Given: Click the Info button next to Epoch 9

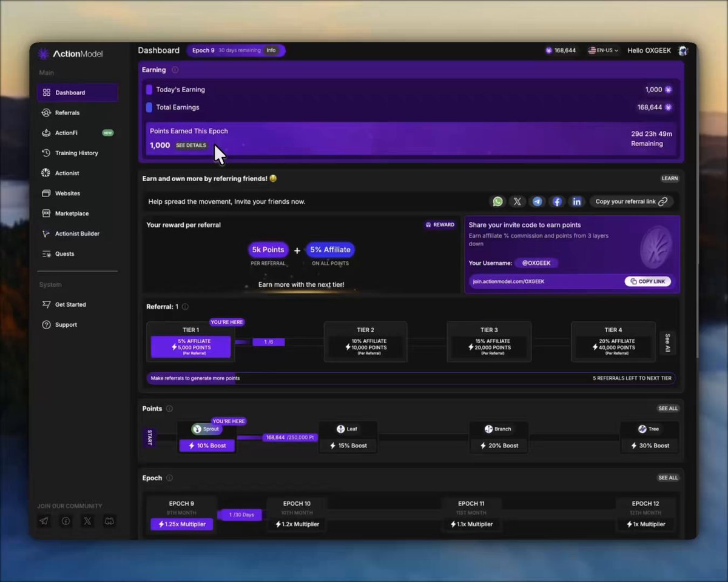Looking at the screenshot, I should 271,50.
